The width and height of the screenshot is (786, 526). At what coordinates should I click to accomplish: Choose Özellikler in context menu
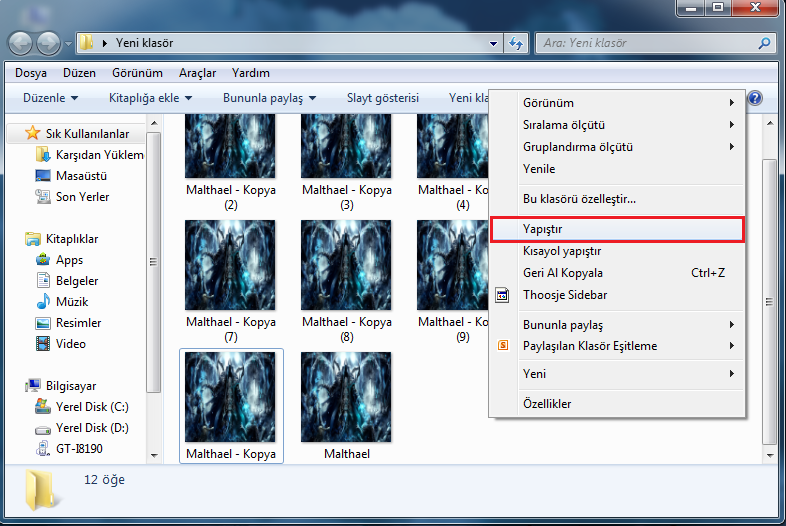[617, 404]
